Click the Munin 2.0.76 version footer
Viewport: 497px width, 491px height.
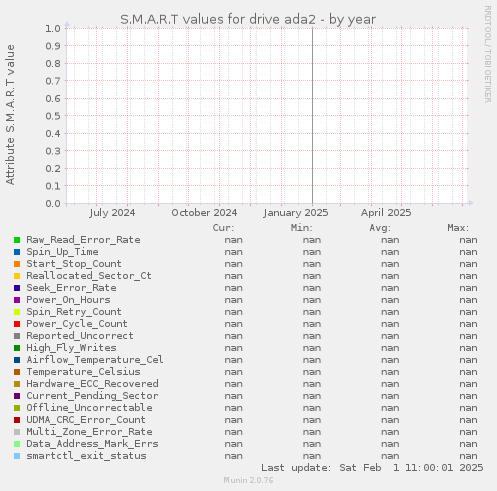[248, 480]
